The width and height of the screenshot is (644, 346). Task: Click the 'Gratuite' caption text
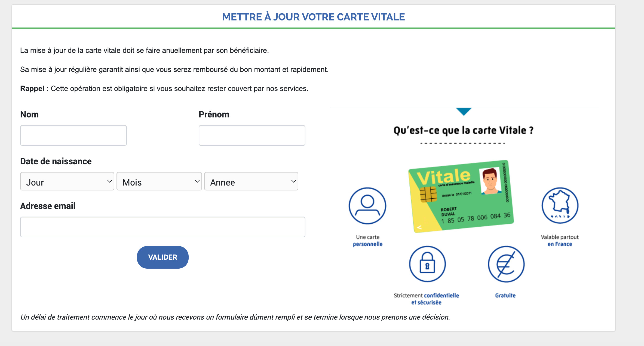[505, 295]
